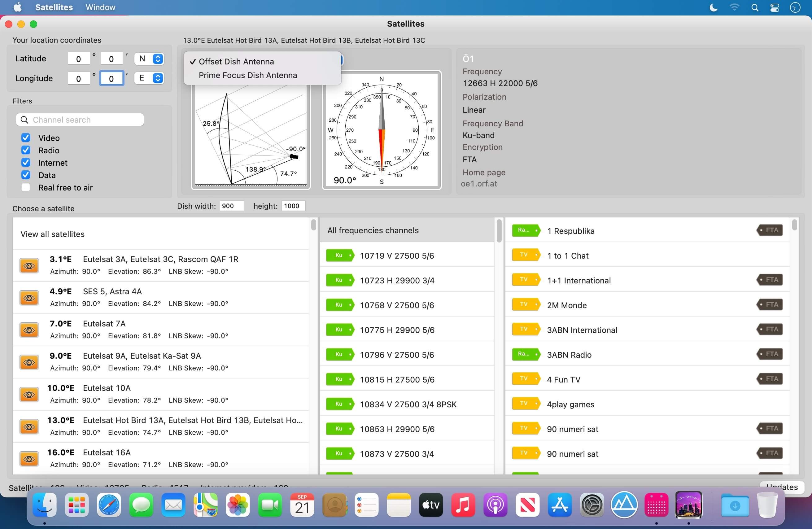Click the eye icon for Eutelsat 7A
Image resolution: width=812 pixels, height=529 pixels.
pyautogui.click(x=29, y=330)
